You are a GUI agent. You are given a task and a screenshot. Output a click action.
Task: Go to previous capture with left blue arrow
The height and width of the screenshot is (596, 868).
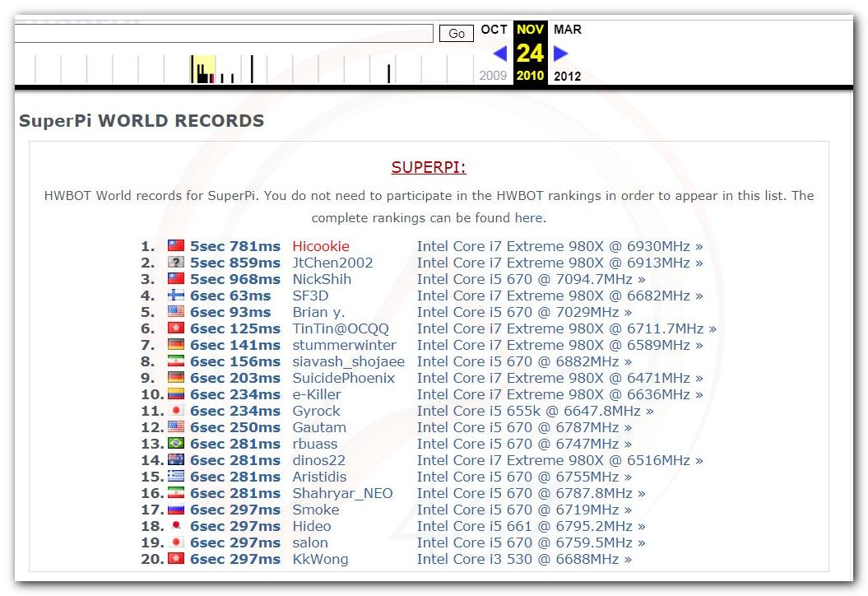(x=500, y=54)
